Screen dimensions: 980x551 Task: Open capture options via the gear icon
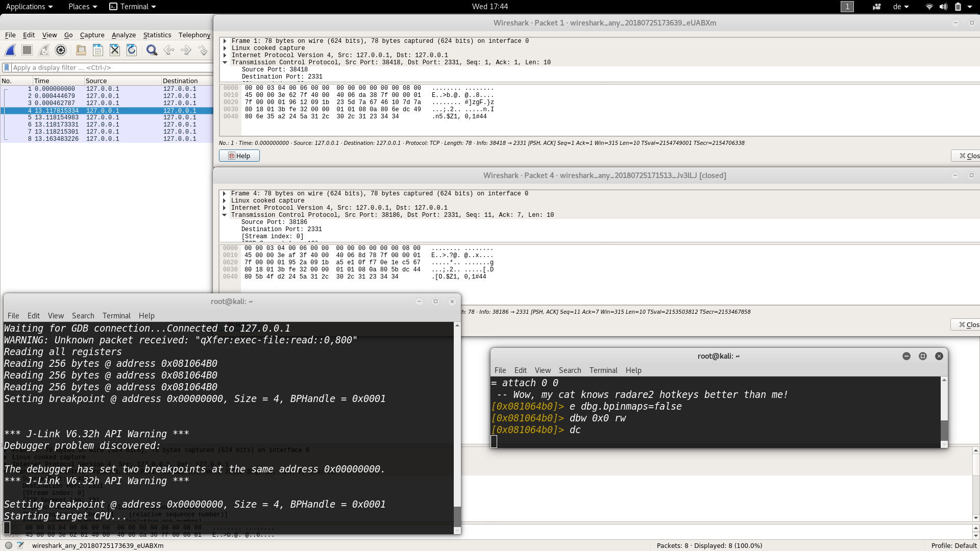61,50
